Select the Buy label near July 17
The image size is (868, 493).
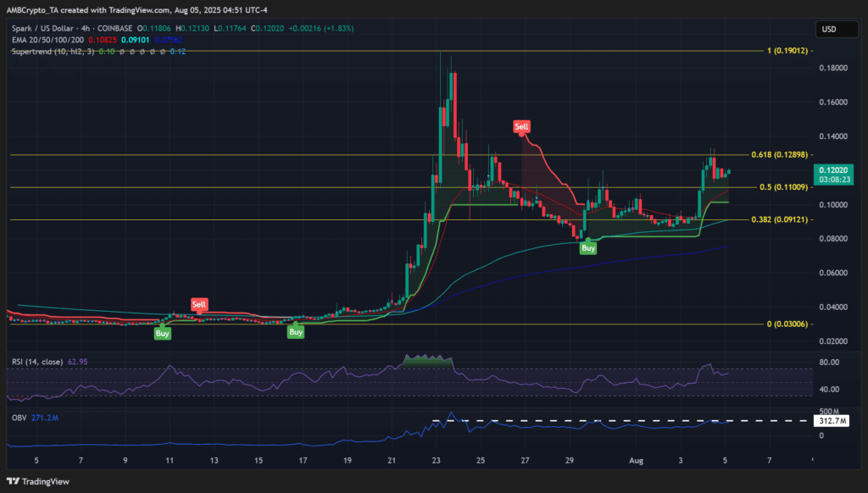tap(295, 332)
